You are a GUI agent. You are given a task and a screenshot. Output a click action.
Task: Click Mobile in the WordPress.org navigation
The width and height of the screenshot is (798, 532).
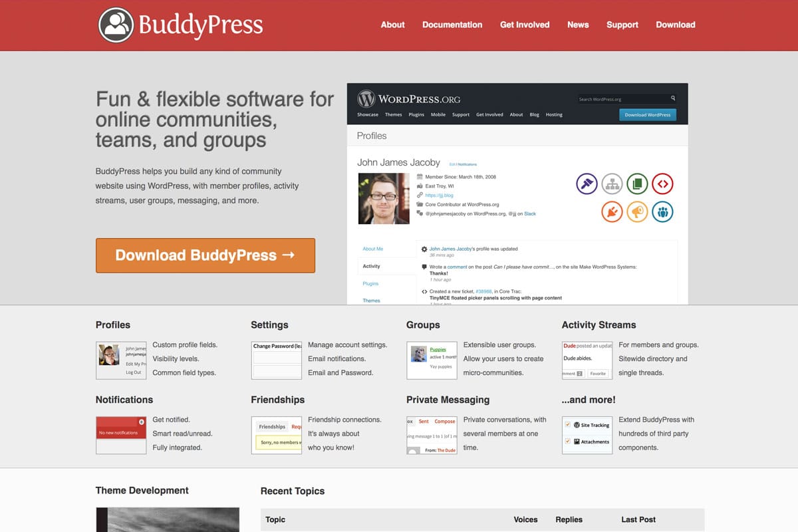pyautogui.click(x=438, y=114)
